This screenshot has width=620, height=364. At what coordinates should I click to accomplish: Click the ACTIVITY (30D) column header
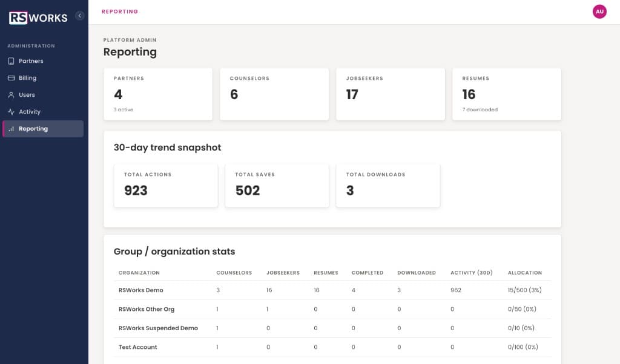tap(472, 273)
